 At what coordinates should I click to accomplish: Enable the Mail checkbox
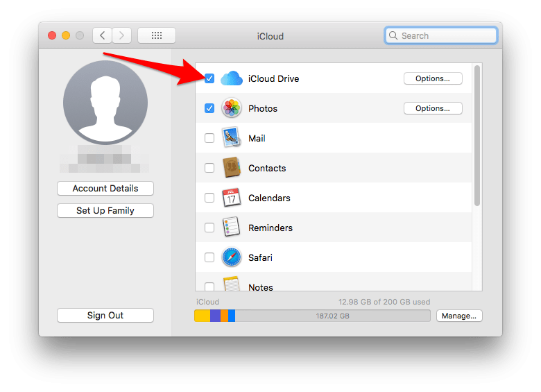[209, 138]
